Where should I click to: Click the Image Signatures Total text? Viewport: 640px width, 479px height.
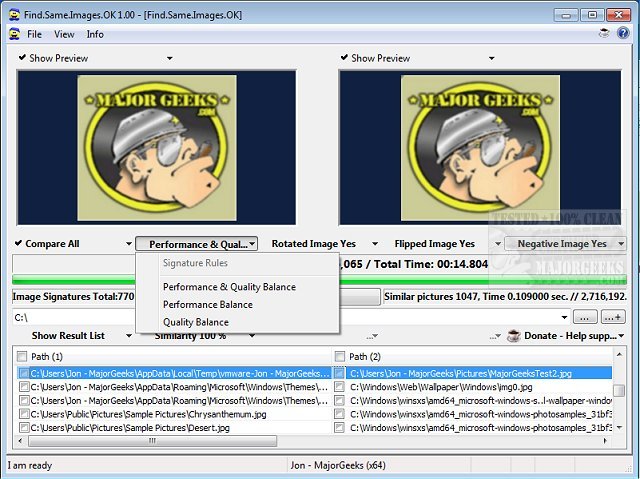(x=73, y=297)
